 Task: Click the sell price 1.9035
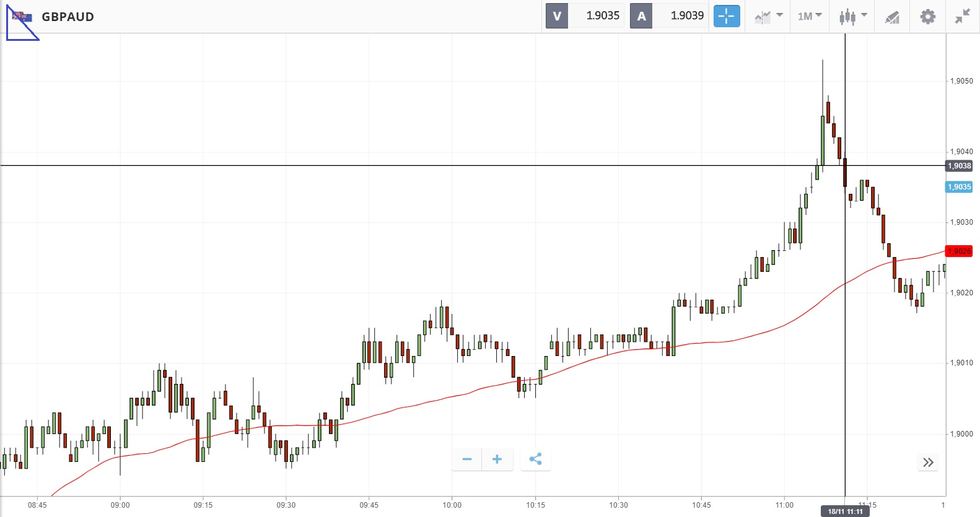pyautogui.click(x=602, y=16)
